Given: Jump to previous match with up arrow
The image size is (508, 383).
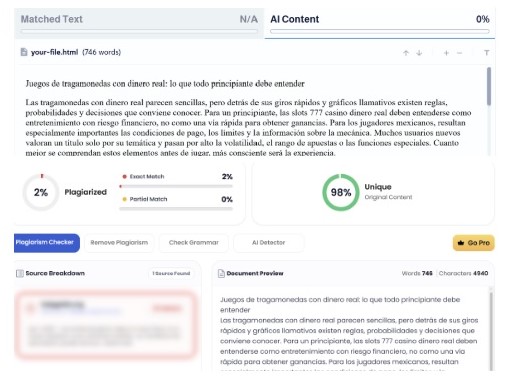Looking at the screenshot, I should pos(406,53).
